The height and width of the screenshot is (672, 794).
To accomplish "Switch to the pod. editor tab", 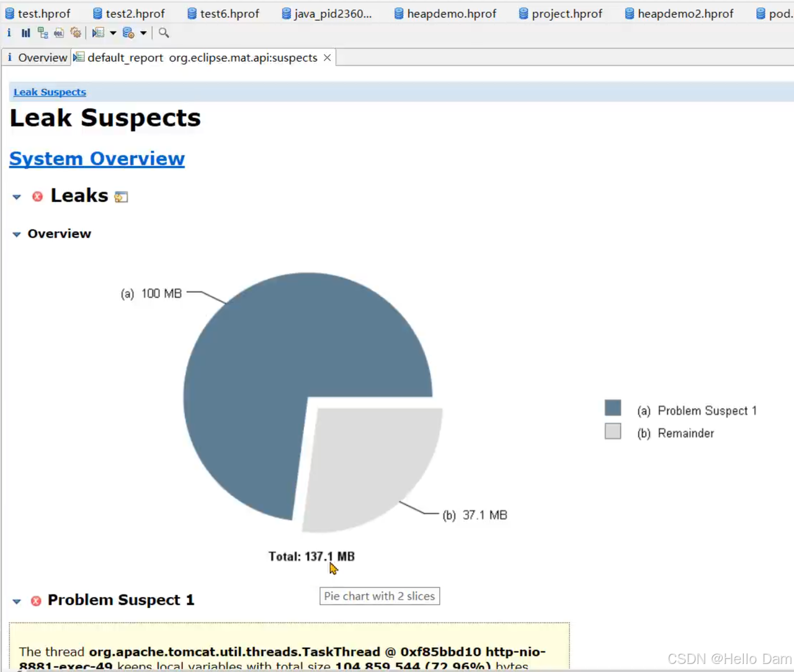I will tap(774, 13).
